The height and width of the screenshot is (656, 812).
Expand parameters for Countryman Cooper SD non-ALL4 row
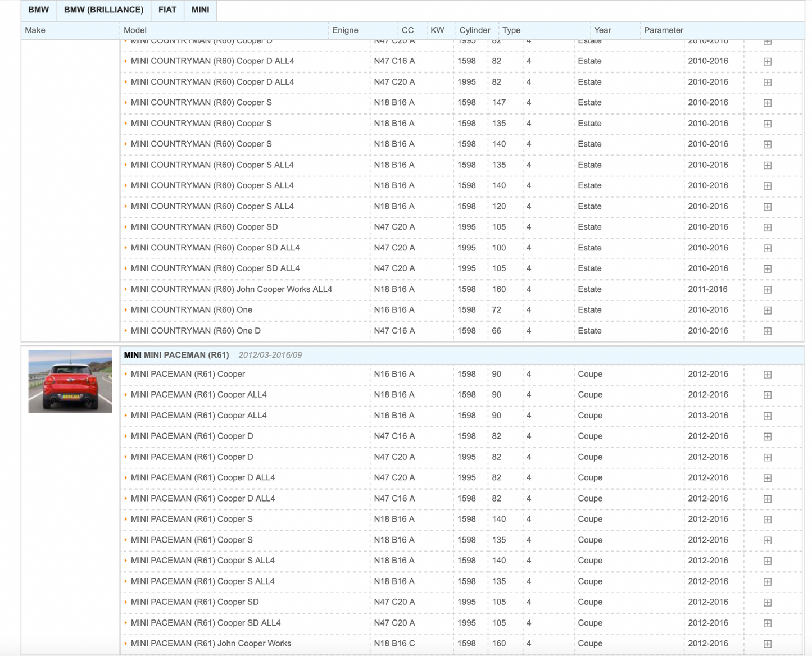768,227
